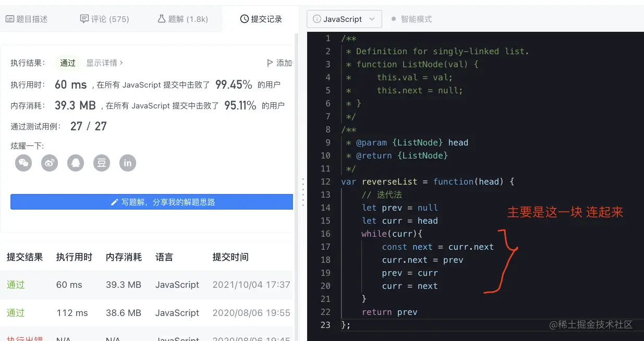
Task: Toggle 智能模式 mode
Action: [411, 19]
